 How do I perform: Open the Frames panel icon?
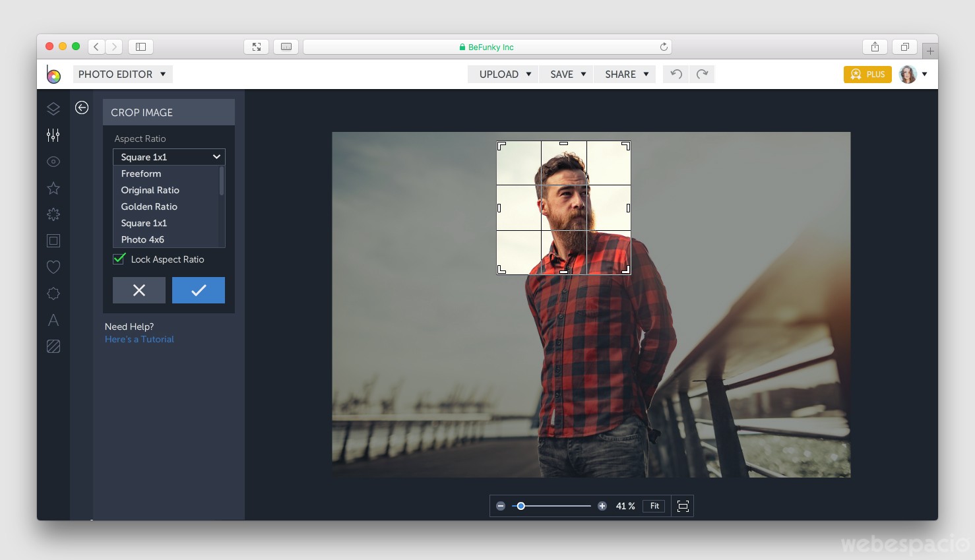[x=53, y=240]
